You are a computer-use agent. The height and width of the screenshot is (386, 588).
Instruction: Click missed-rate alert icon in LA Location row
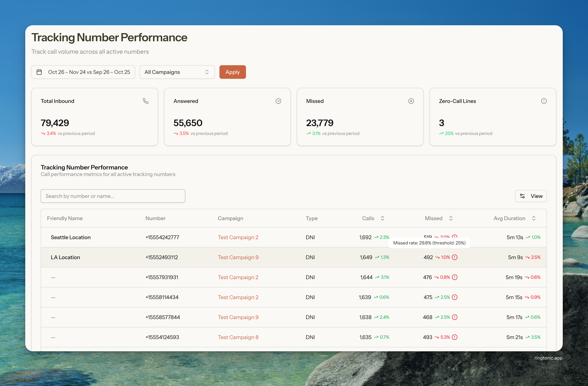(455, 257)
